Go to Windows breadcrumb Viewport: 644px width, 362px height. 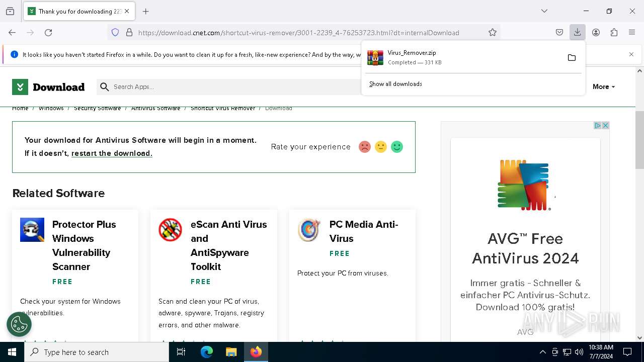(51, 108)
